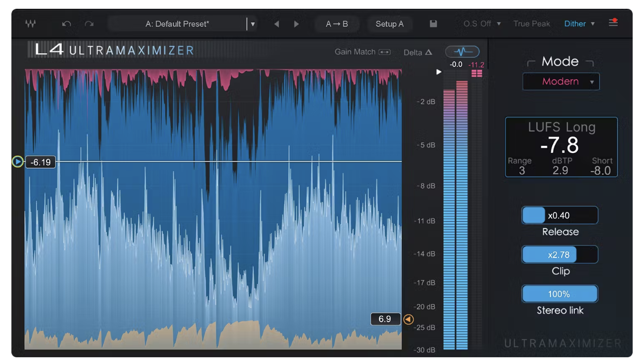Click the redo arrow icon

click(89, 24)
